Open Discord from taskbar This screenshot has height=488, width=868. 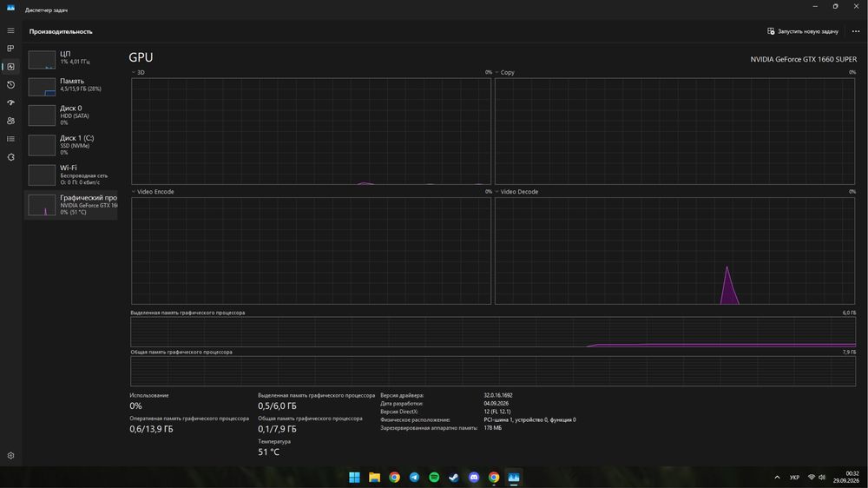tap(474, 477)
